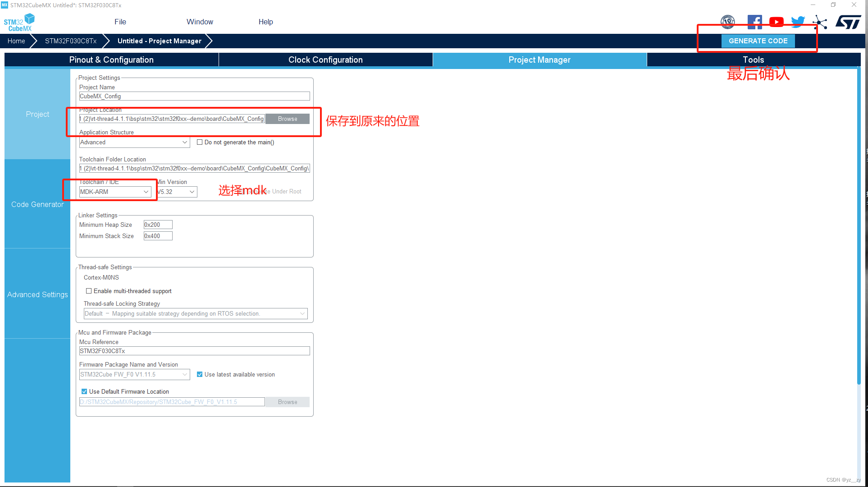Click the STM32CubeMX logo icon
The height and width of the screenshot is (487, 868).
click(x=19, y=21)
